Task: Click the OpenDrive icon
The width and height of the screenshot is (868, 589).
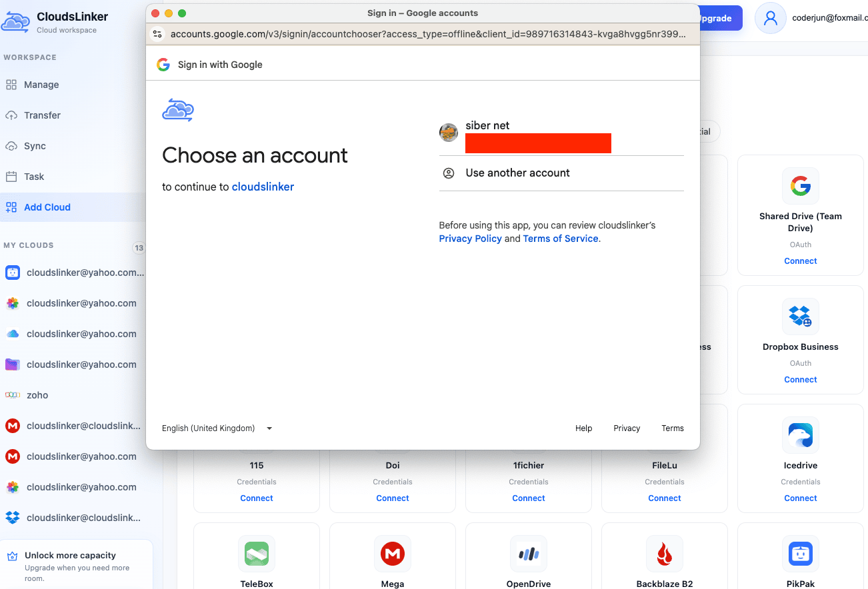Action: click(529, 554)
